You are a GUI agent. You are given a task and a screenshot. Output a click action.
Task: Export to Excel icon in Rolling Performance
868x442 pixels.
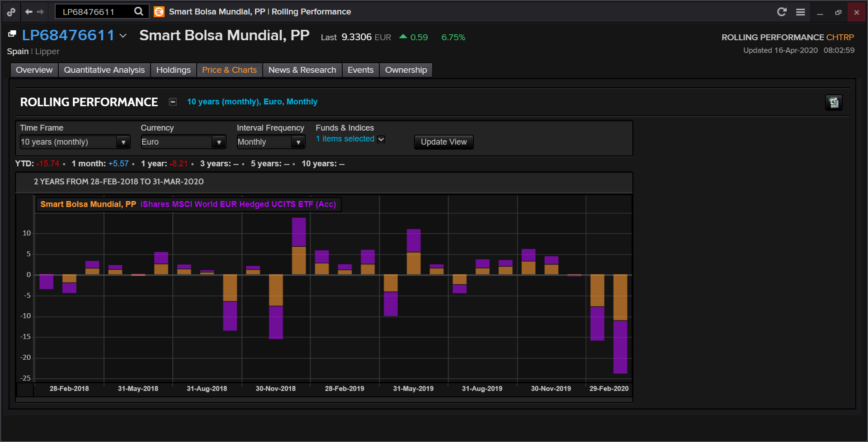[x=834, y=103]
